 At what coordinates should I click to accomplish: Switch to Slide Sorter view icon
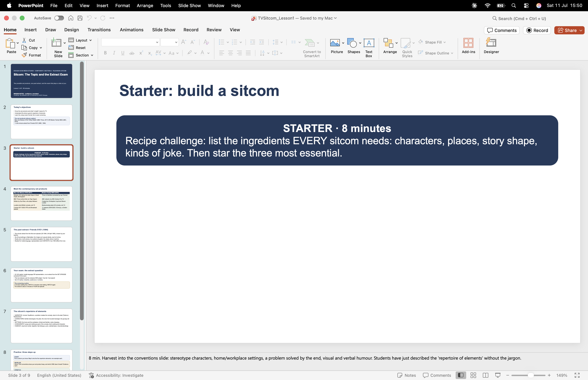pos(473,375)
